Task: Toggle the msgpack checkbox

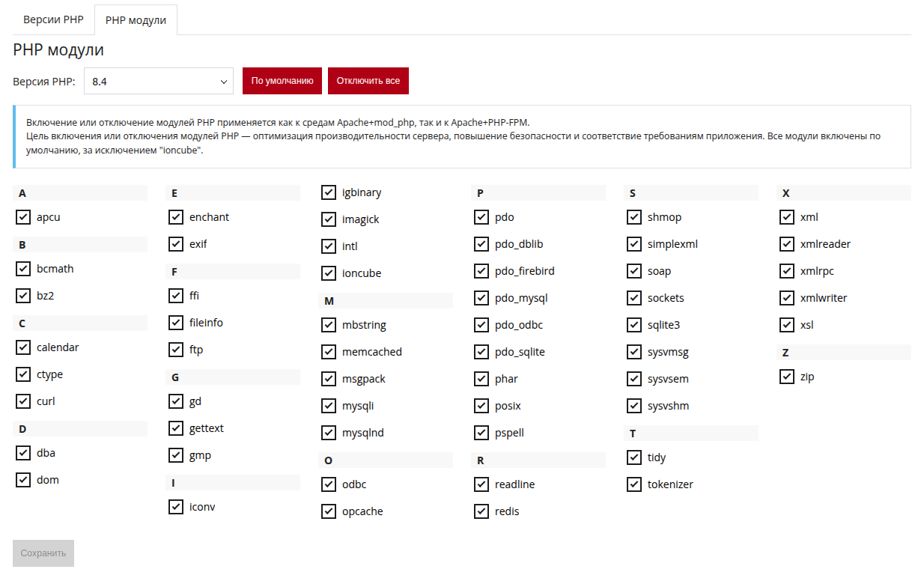Action: click(x=329, y=379)
